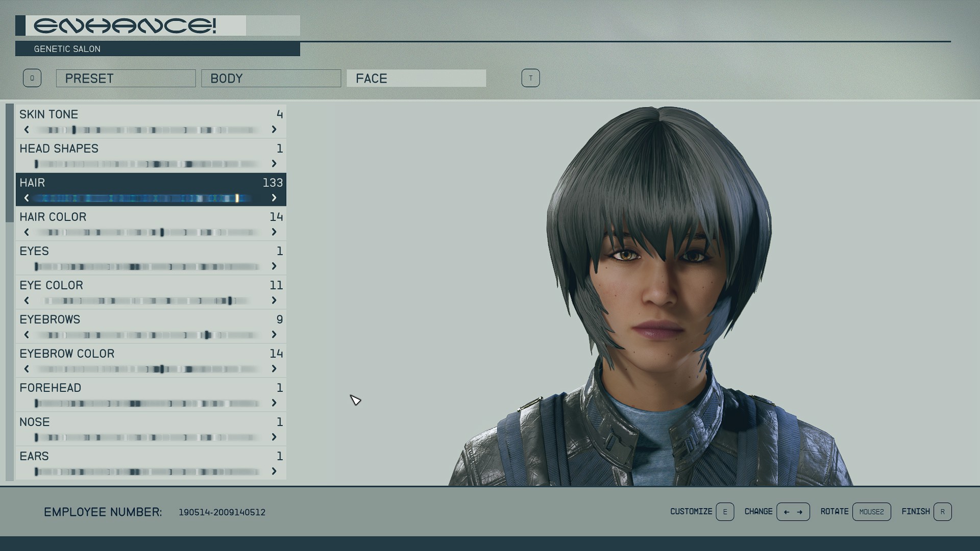Click the Eyebrows value 9
980x551 pixels.
click(x=280, y=319)
